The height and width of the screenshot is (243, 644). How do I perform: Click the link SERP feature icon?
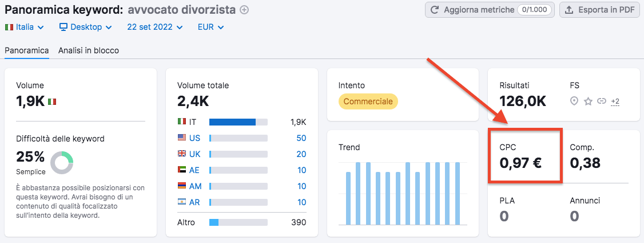pos(601,101)
